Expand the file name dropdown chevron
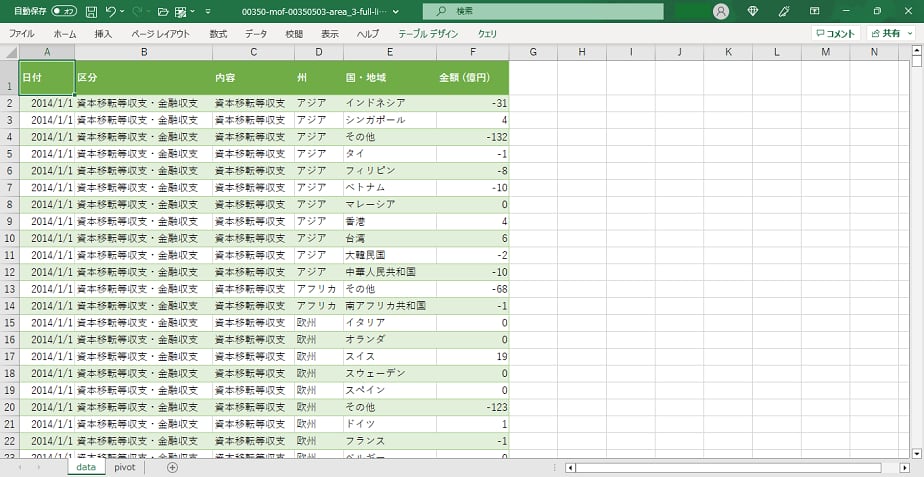The image size is (924, 477). 397,11
